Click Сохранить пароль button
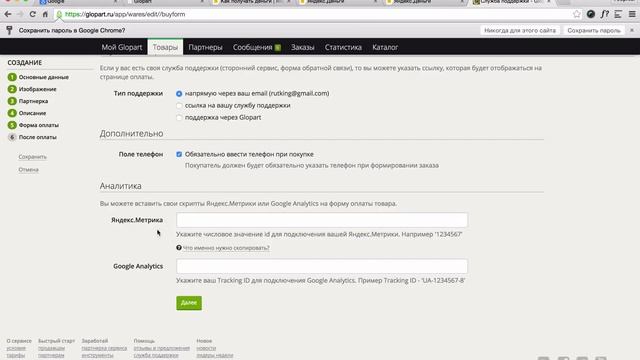Viewport: 640px width, 360px height. coord(594,30)
